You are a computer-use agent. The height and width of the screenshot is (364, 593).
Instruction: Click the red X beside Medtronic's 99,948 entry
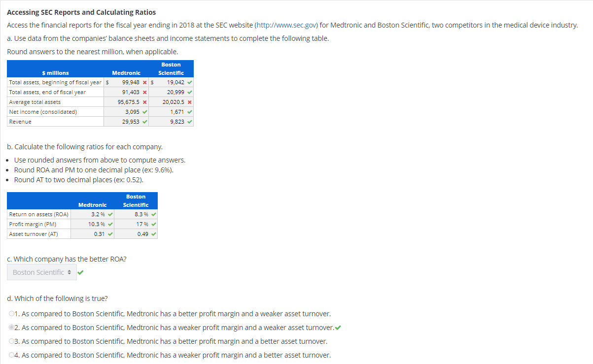click(145, 82)
